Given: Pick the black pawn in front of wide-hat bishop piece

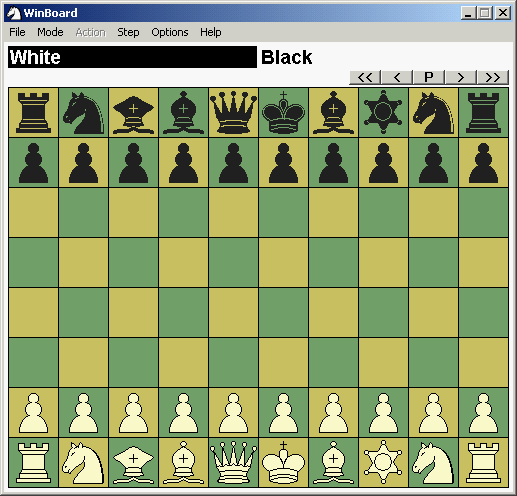Looking at the screenshot, I should point(133,163).
